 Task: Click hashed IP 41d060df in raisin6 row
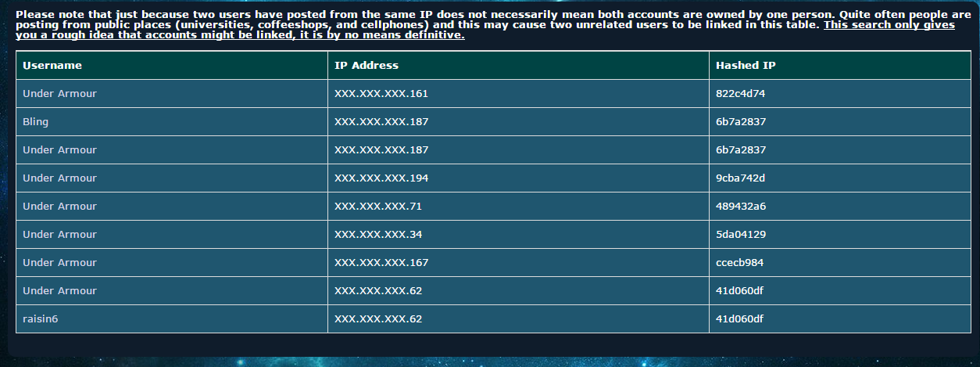click(x=739, y=319)
